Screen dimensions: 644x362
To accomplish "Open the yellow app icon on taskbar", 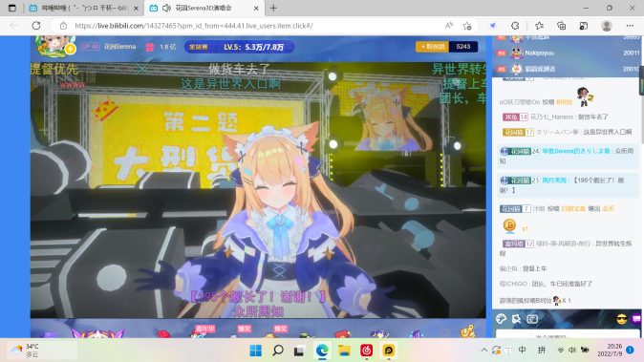I will 389,351.
